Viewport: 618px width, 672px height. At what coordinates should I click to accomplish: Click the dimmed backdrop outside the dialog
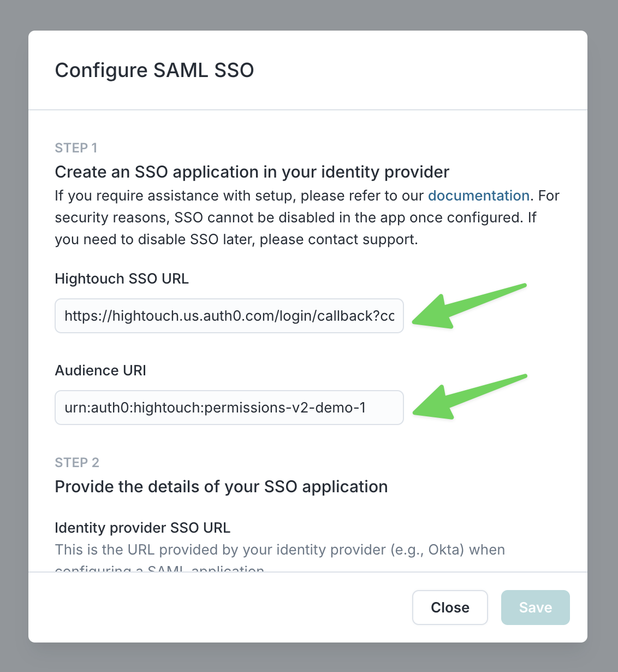14,328
